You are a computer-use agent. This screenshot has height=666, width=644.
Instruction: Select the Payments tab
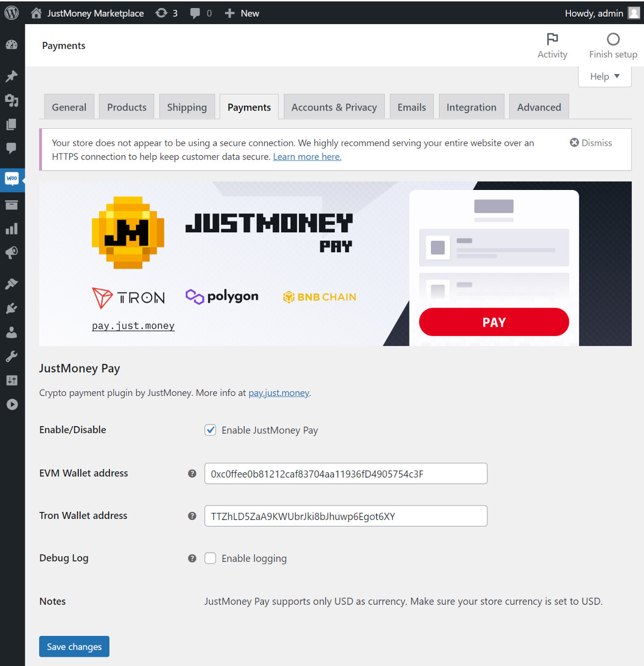[249, 107]
